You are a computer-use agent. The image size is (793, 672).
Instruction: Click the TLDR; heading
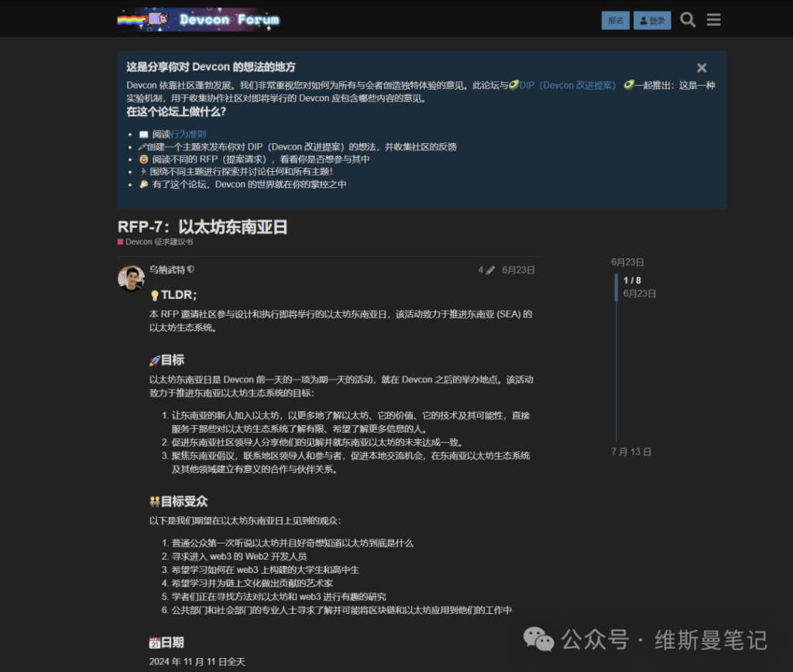coord(173,295)
